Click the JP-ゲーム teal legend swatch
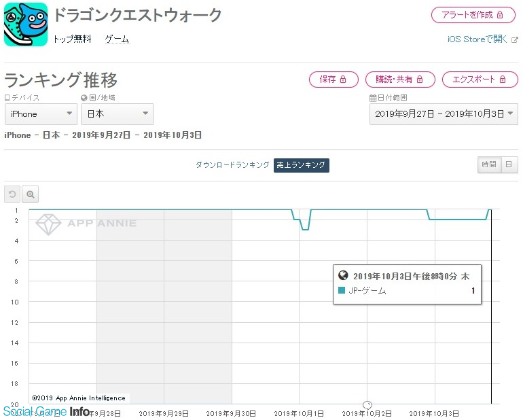523x420 pixels. click(342, 291)
